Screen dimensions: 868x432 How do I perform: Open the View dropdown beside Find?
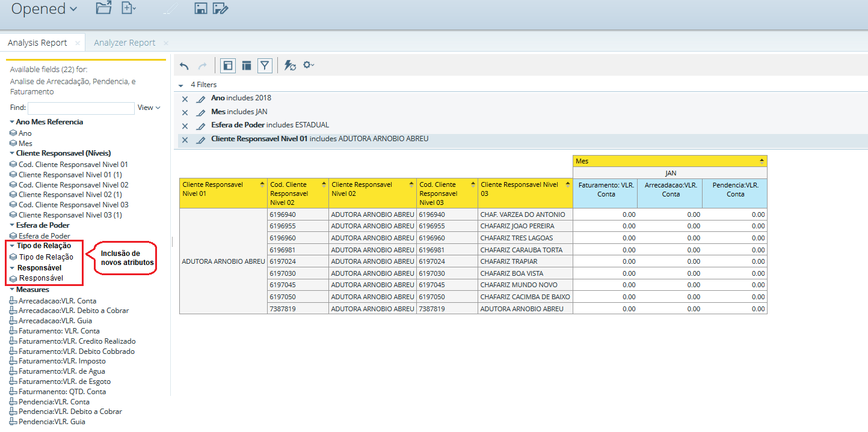[x=149, y=108]
